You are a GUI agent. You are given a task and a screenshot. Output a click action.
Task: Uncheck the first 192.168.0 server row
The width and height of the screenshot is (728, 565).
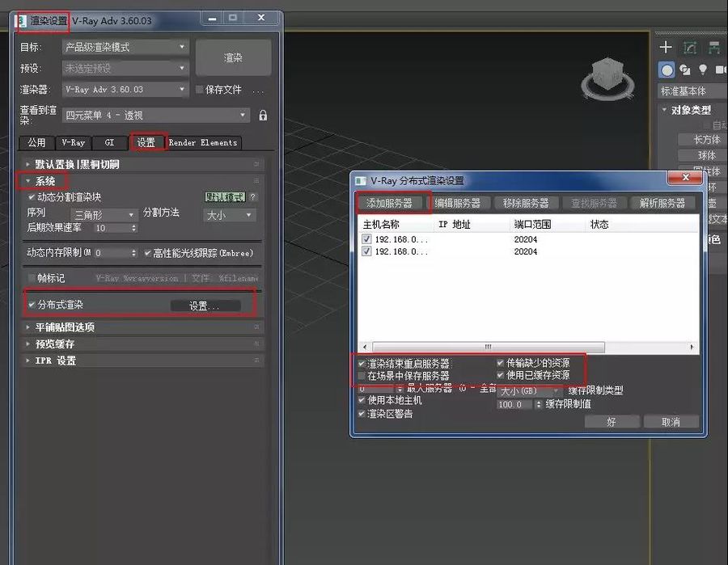(366, 239)
